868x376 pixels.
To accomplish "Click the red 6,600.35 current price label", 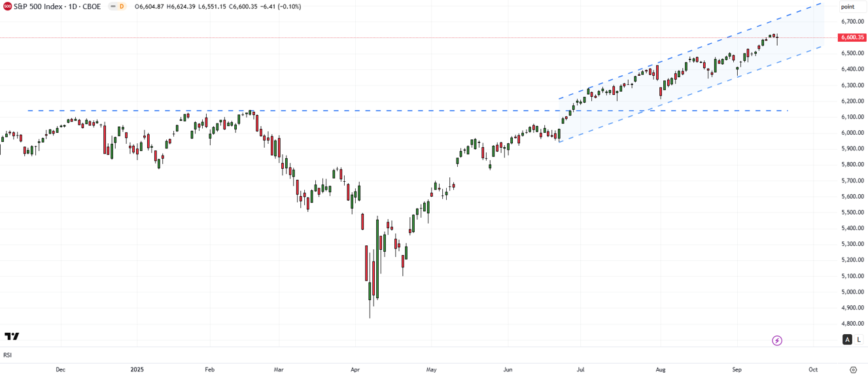I will pos(852,38).
